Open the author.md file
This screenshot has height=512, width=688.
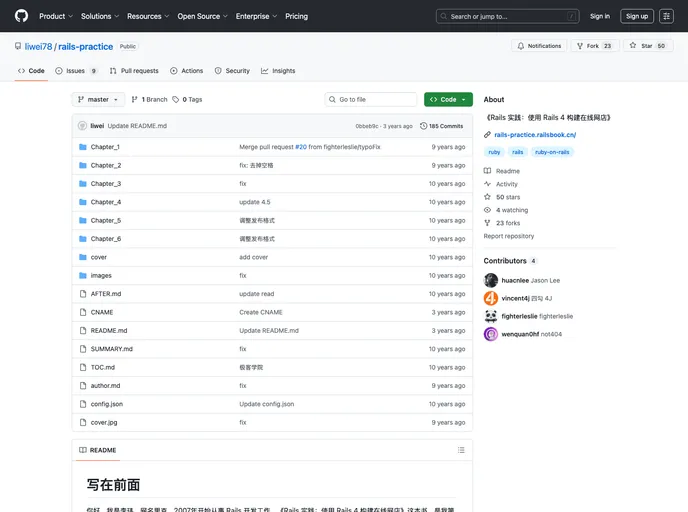(105, 386)
